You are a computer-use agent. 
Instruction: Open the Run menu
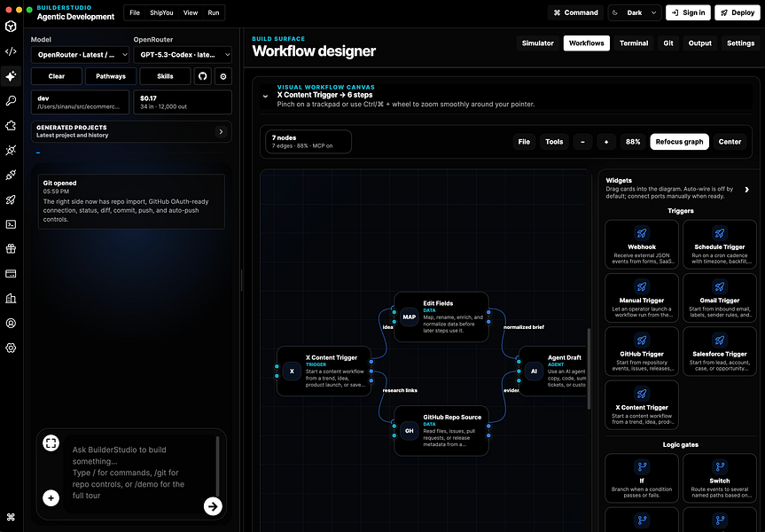[x=214, y=12]
